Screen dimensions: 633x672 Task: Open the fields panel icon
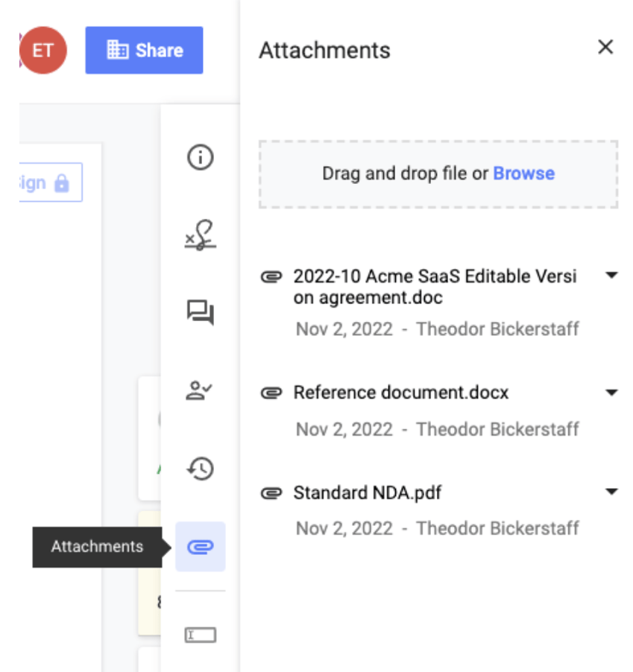click(x=201, y=635)
